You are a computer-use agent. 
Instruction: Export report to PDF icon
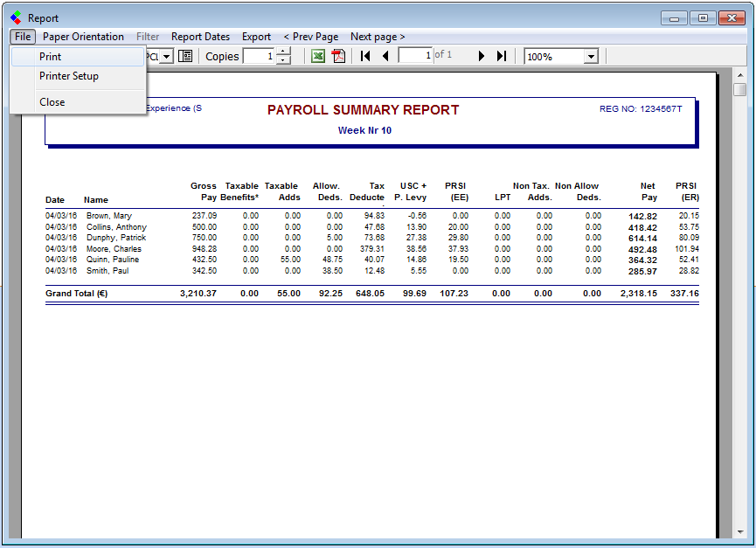point(338,57)
